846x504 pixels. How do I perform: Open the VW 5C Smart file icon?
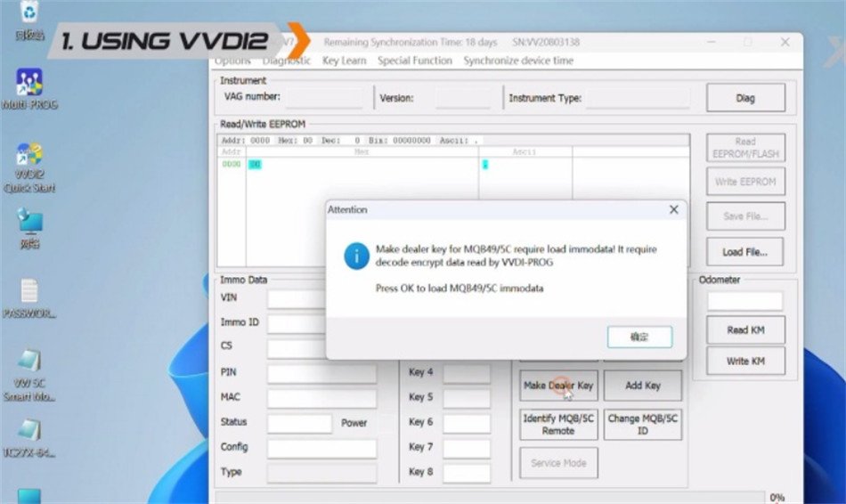[29, 362]
